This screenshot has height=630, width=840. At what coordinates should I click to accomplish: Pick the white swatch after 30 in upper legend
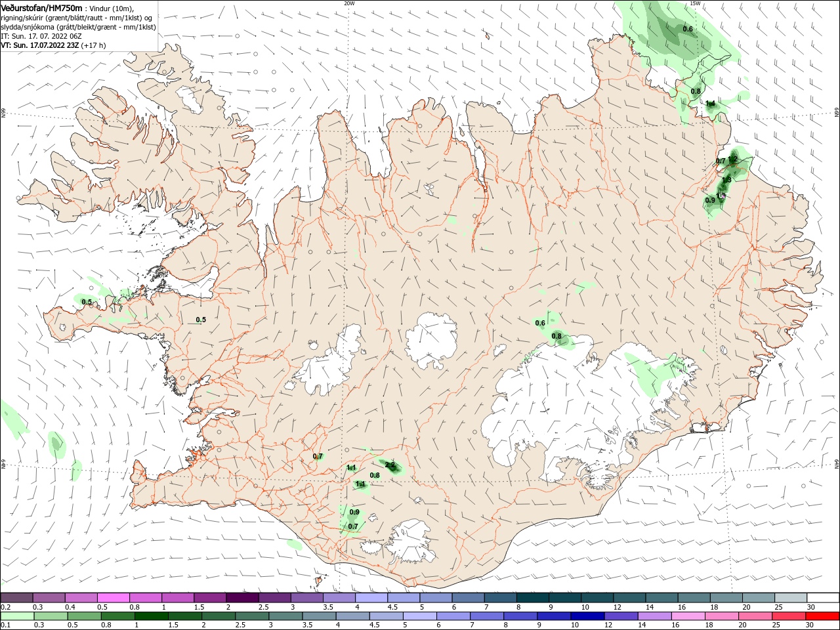click(824, 598)
